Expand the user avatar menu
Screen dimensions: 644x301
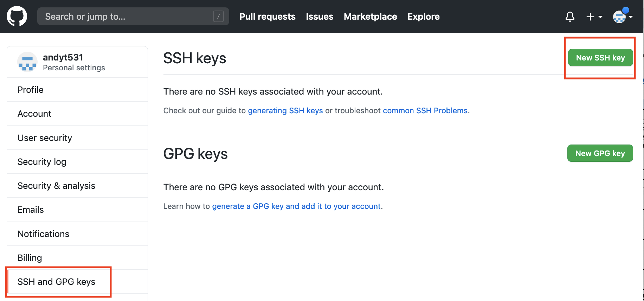click(623, 17)
